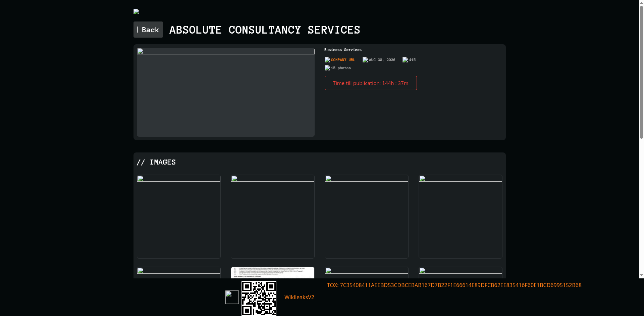
Task: Open the second image thumbnail in top row
Action: pyautogui.click(x=273, y=217)
